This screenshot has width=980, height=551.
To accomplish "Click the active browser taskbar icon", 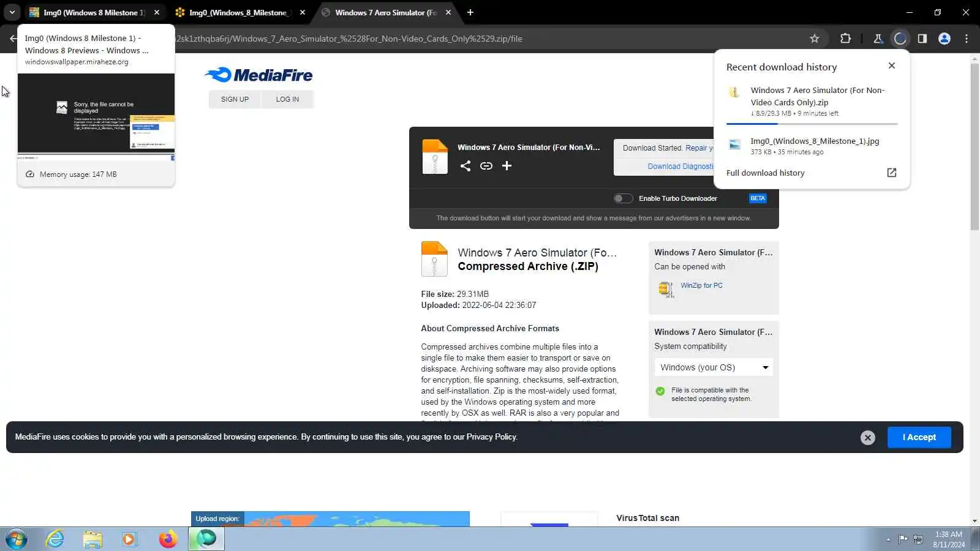I will 206,539.
